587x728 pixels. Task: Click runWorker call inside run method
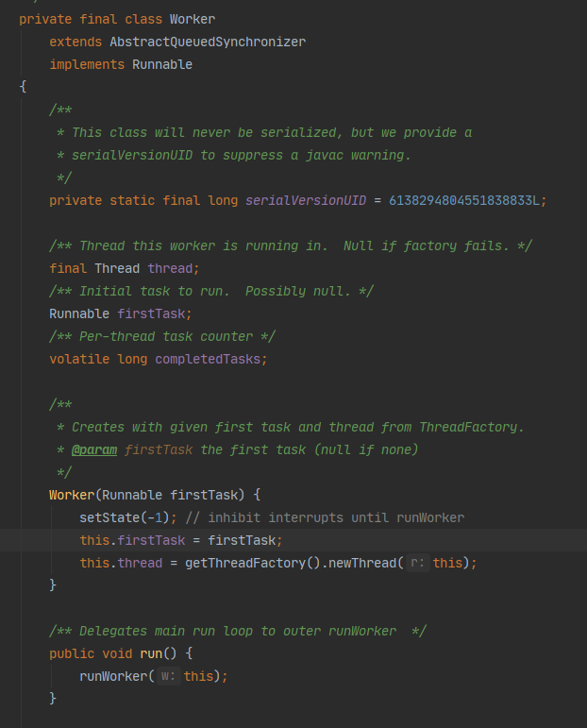tap(113, 676)
